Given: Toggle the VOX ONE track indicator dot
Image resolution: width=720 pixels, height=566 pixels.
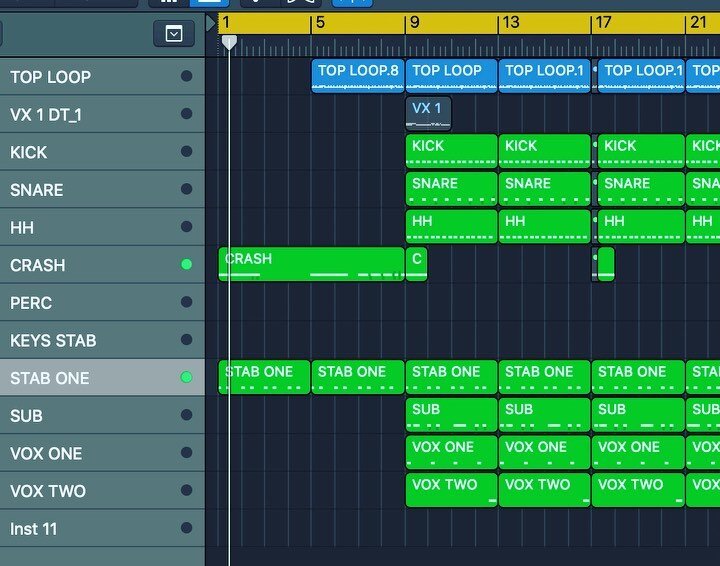Looking at the screenshot, I should [186, 453].
